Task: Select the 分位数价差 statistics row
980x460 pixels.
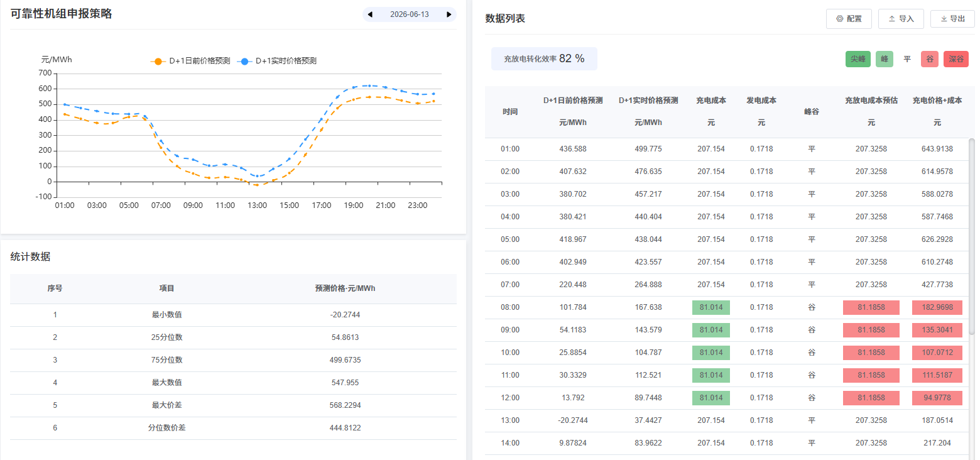Action: 233,428
